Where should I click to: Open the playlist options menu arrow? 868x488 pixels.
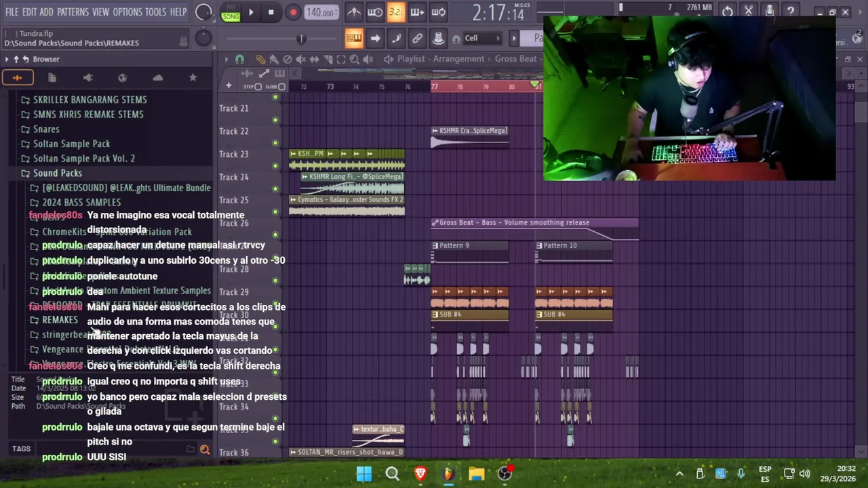(226, 59)
